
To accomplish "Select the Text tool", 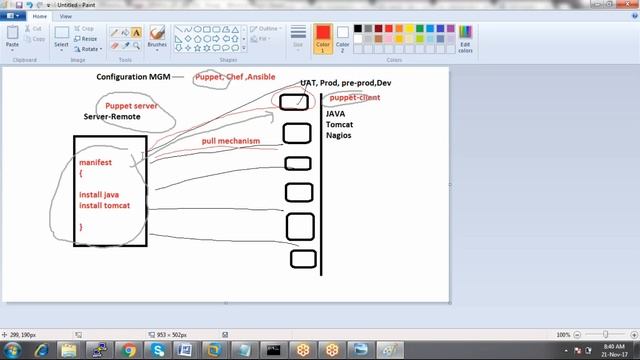I will [136, 33].
